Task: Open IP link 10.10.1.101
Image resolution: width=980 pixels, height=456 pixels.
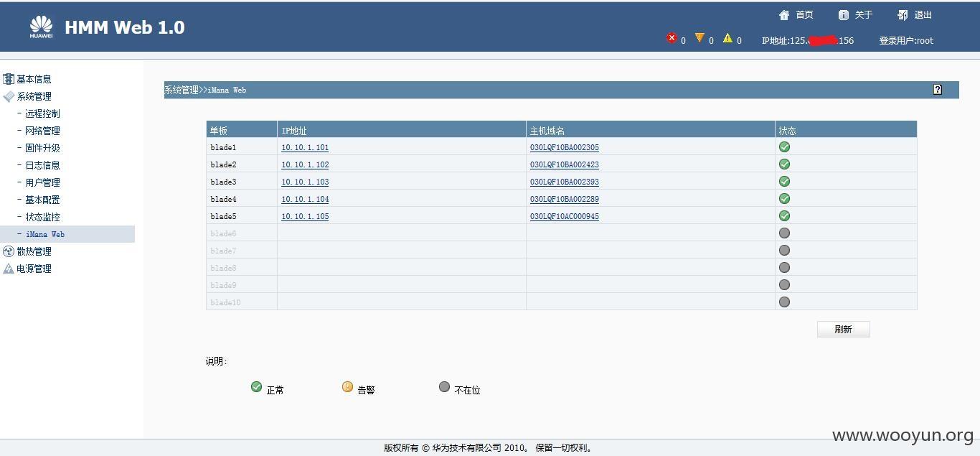Action: pyautogui.click(x=305, y=147)
